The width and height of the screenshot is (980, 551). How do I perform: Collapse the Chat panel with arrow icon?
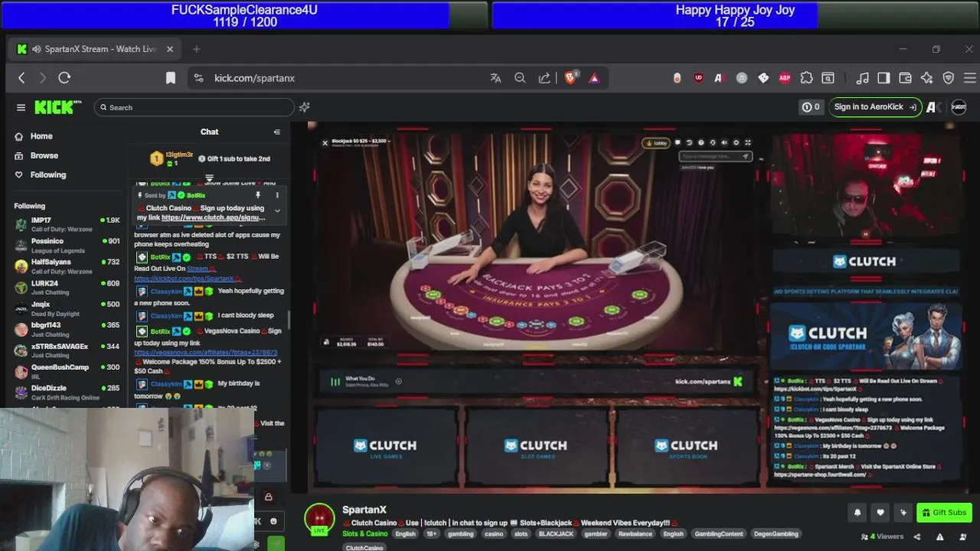277,132
